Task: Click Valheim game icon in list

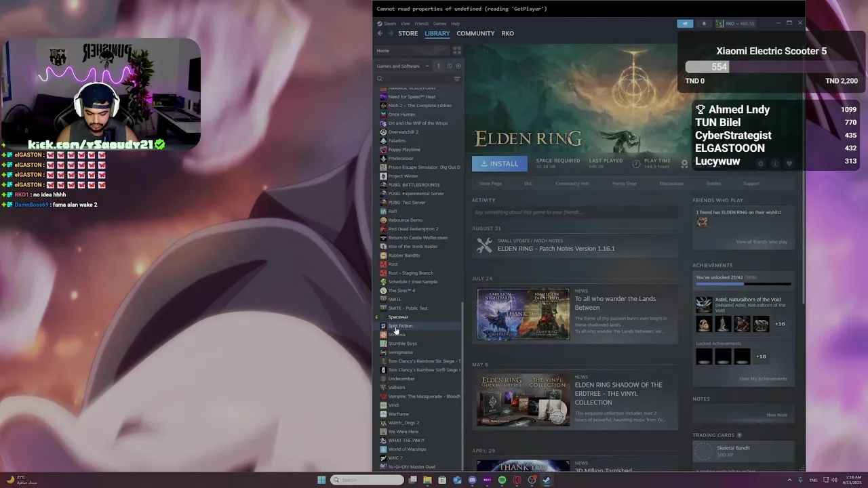Action: coord(383,388)
